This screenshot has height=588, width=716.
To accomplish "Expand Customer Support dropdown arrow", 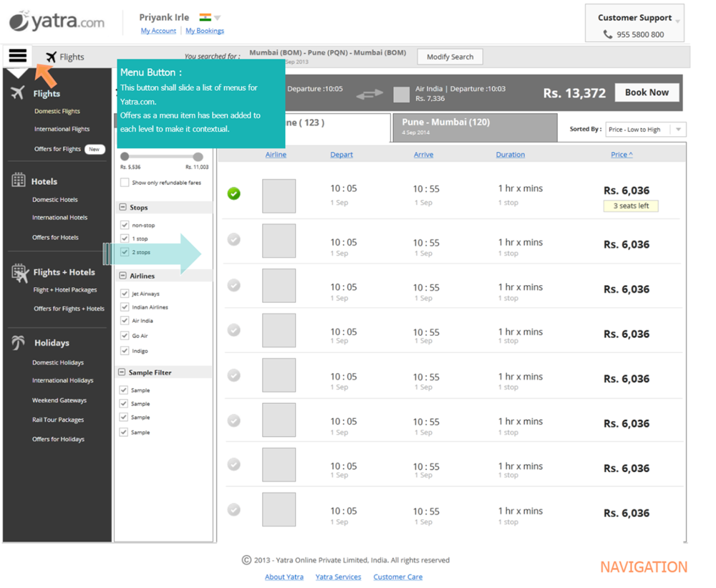I will tap(677, 21).
